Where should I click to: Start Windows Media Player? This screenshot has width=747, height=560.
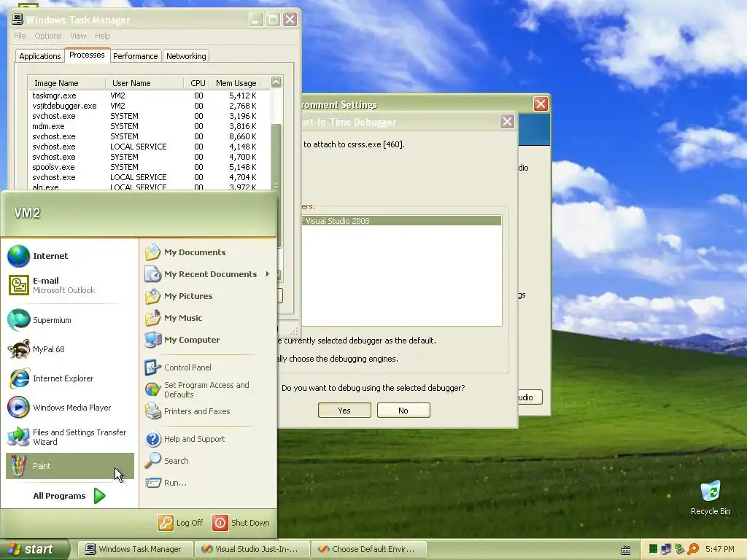coord(69,408)
